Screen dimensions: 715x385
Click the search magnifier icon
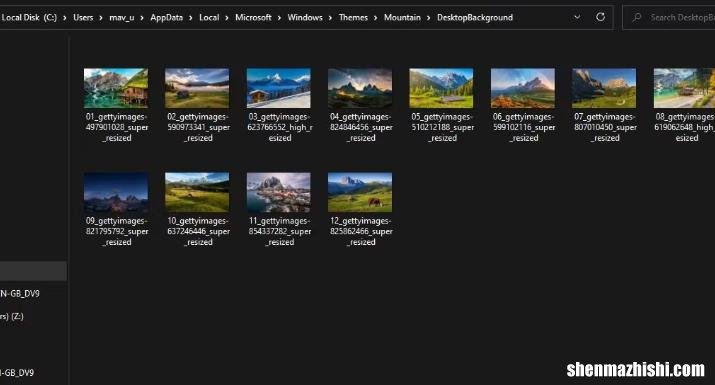click(637, 17)
